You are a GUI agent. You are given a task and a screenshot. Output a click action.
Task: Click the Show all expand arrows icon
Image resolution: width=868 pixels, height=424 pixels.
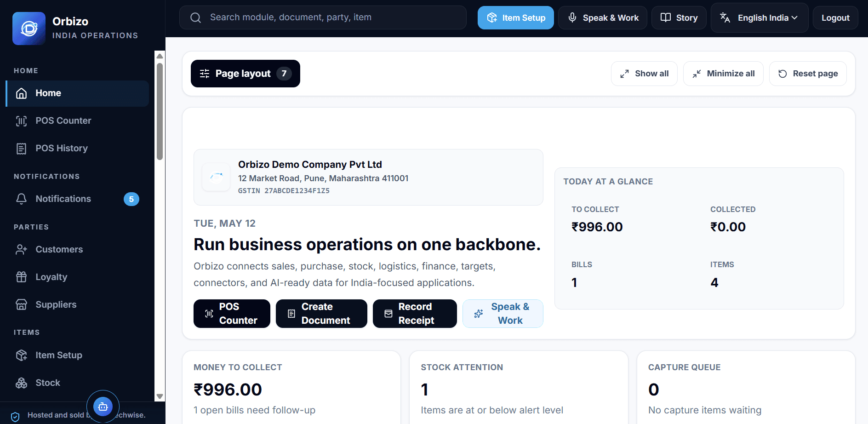click(624, 74)
